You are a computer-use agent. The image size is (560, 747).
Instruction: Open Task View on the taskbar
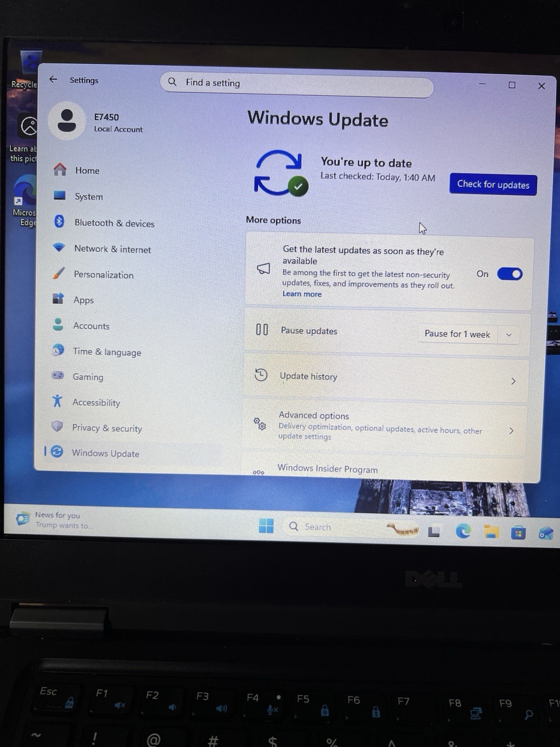pos(434,531)
